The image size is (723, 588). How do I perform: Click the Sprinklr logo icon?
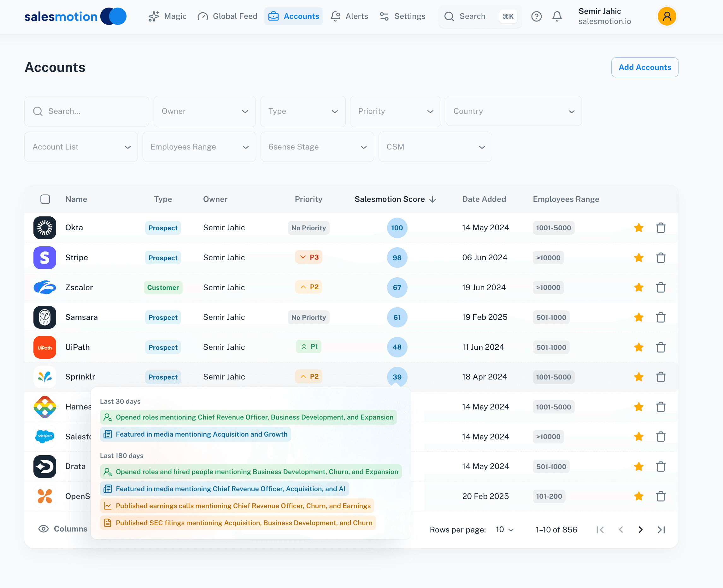pyautogui.click(x=45, y=377)
